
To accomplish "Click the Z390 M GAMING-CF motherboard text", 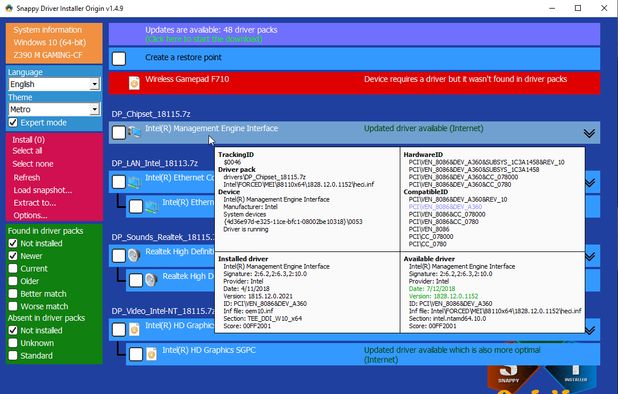I will click(48, 55).
